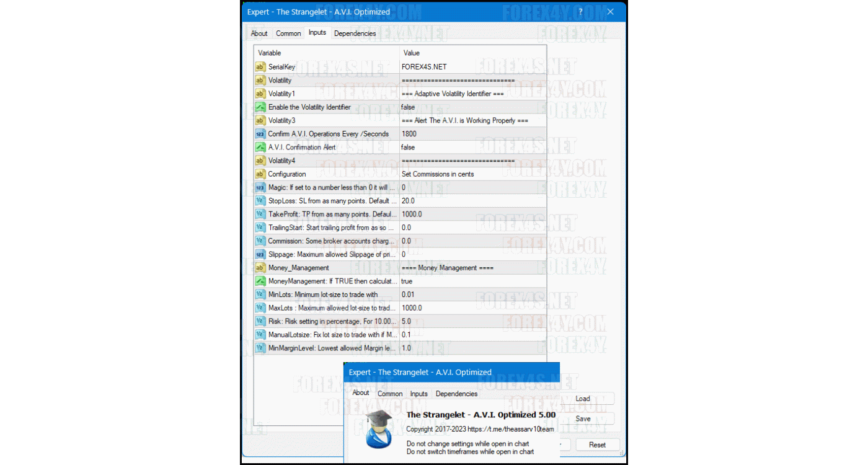Click the graduate expert icon in About panel
The image size is (868, 465).
(378, 428)
